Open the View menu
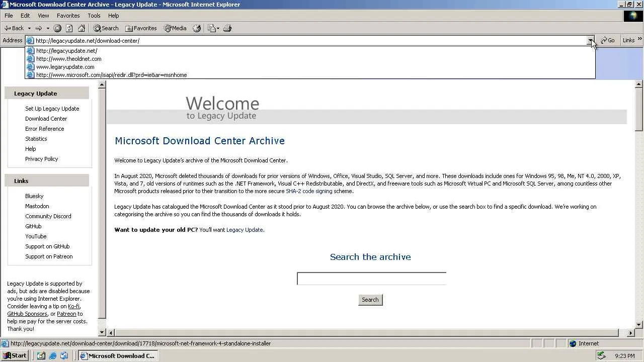The image size is (644, 362). (43, 16)
